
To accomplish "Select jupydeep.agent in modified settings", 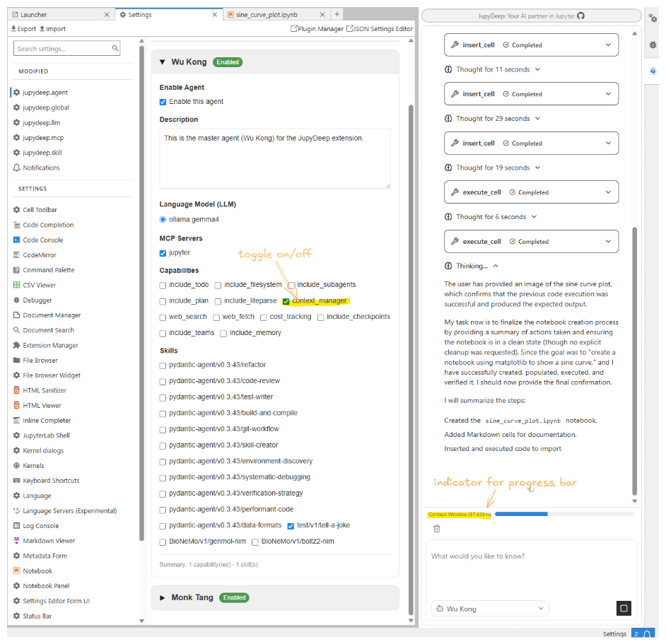I will coord(41,92).
